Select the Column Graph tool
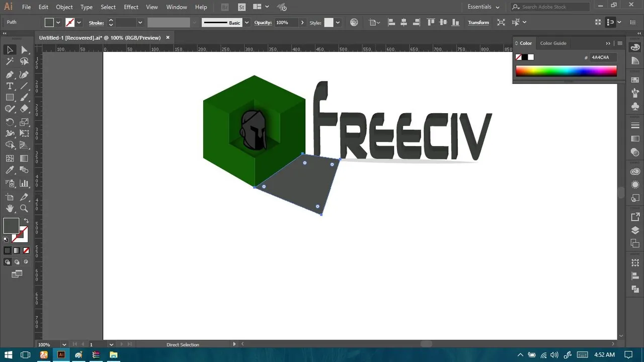 (24, 184)
